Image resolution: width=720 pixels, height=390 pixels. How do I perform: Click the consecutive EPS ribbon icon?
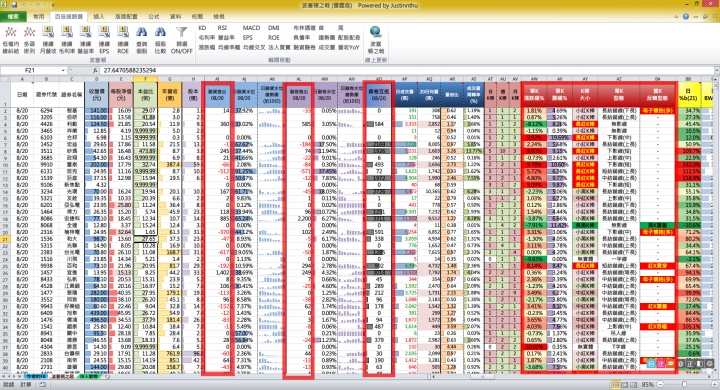pyautogui.click(x=104, y=32)
